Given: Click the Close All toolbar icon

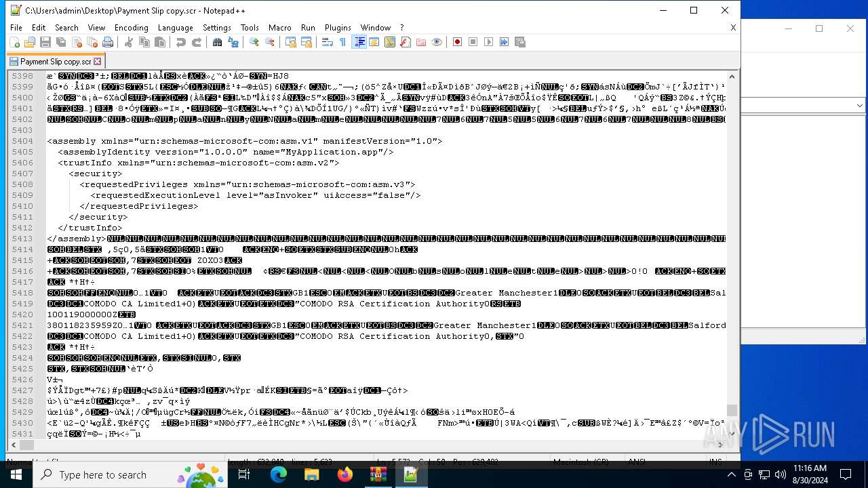Looking at the screenshot, I should point(92,42).
